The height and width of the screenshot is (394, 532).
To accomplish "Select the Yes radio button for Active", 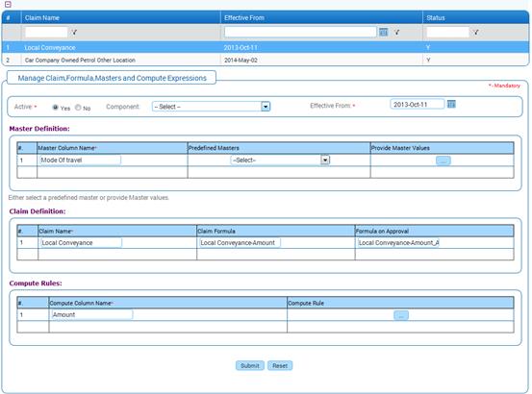I will [x=55, y=108].
